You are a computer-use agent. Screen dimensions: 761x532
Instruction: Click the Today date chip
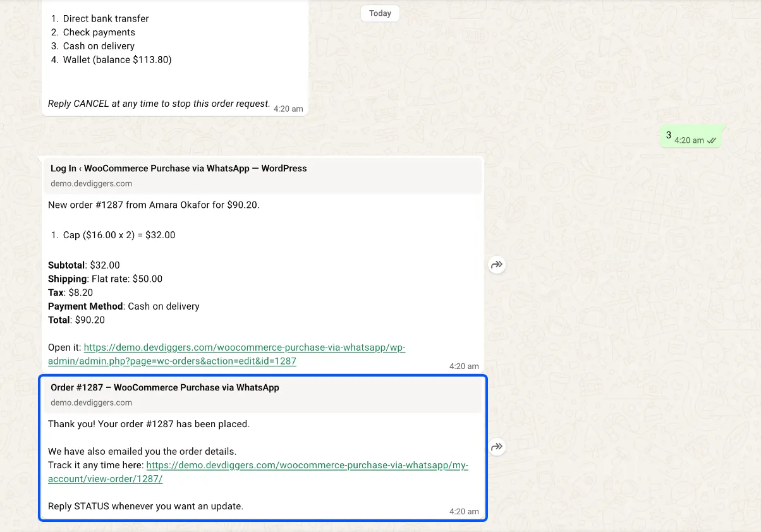[380, 13]
